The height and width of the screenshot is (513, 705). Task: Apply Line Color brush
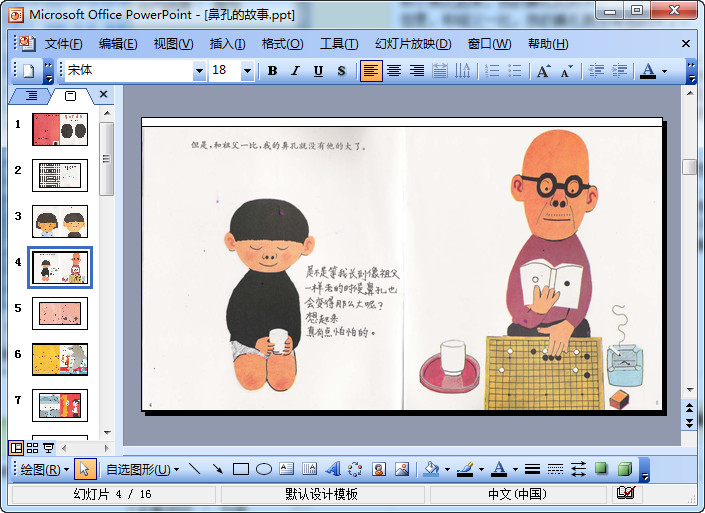point(465,469)
